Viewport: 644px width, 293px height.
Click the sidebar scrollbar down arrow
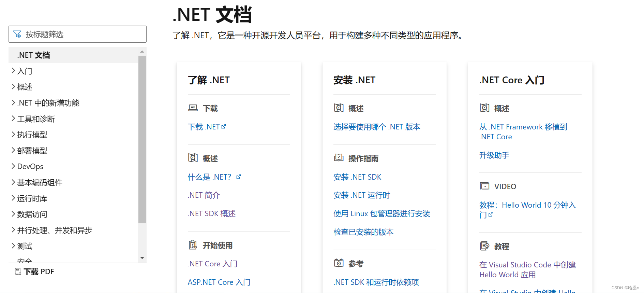[142, 258]
